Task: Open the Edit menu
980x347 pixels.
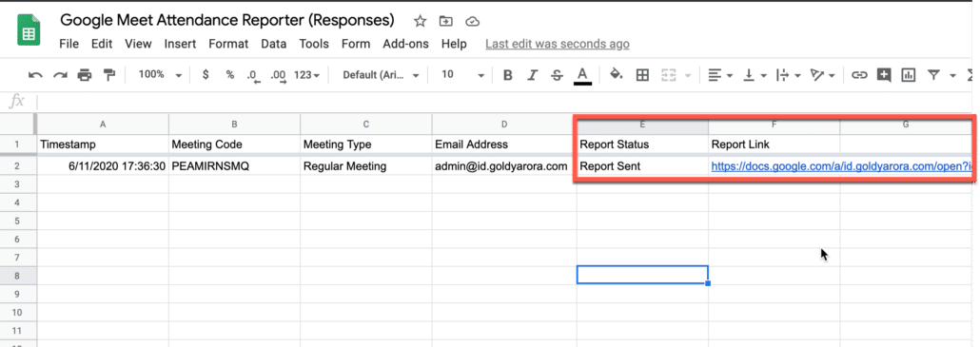Action: (101, 44)
